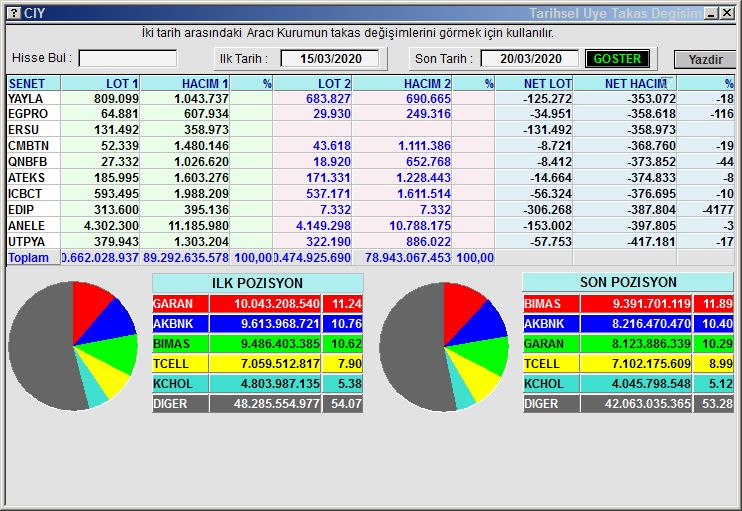
Task: Sort by SENET column header
Action: click(33, 84)
